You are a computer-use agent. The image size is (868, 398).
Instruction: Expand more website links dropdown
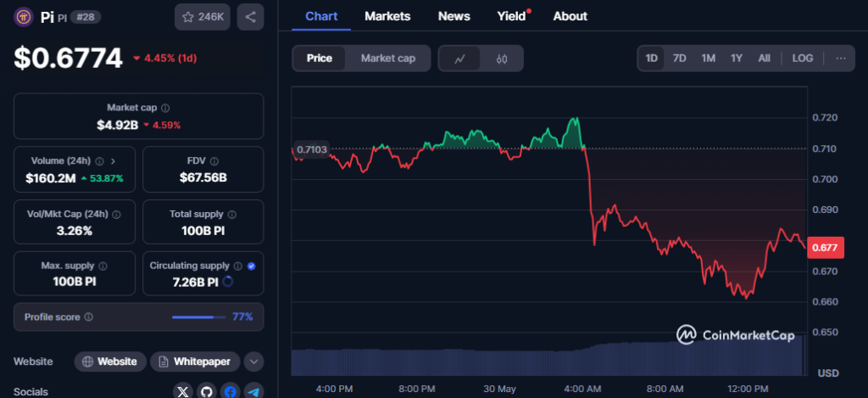click(x=253, y=362)
